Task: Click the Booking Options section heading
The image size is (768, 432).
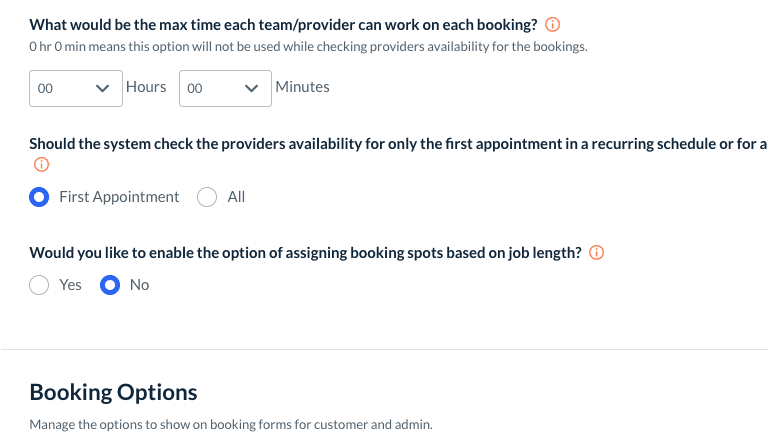Action: tap(113, 392)
